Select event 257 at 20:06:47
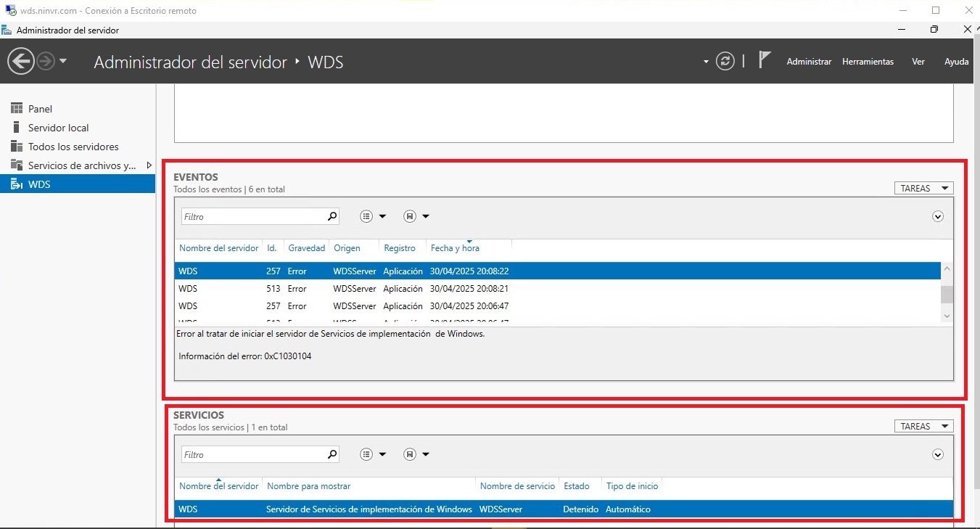Screen dimensions: 980x529 557,306
